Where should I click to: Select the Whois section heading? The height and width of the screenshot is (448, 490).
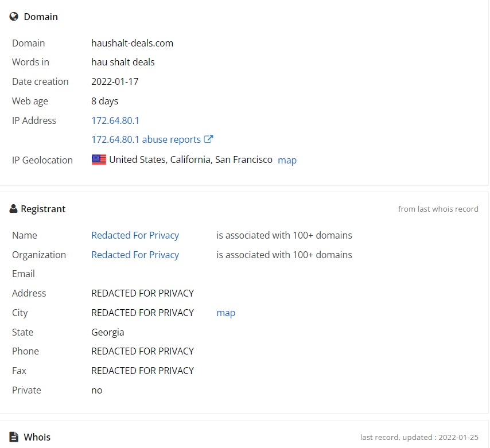(37, 437)
